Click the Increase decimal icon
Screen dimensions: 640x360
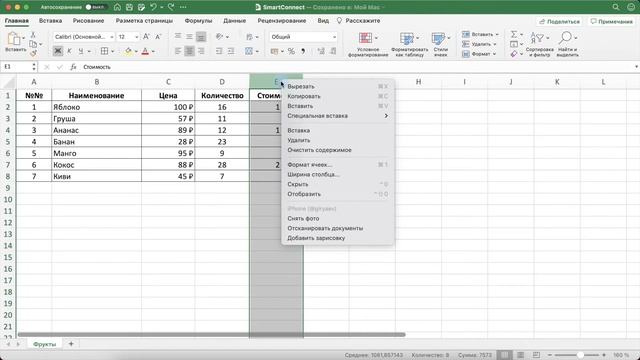click(x=321, y=51)
